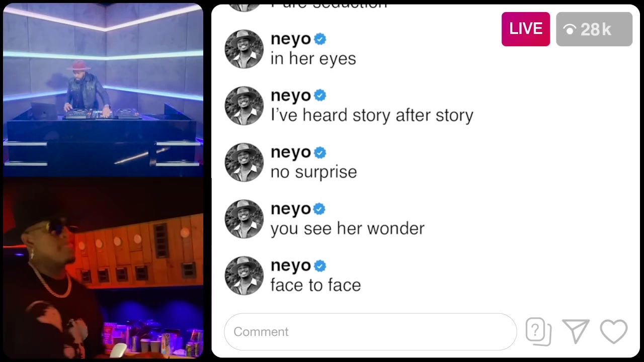Open neyo avatar beside 'story after story'

tap(244, 106)
